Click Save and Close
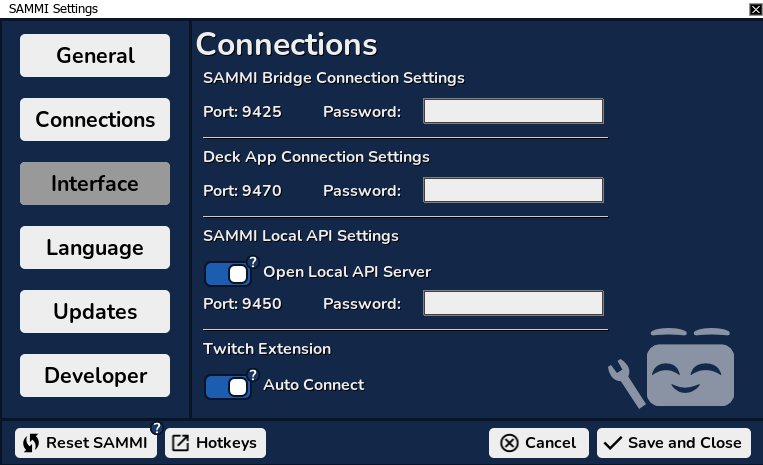The height and width of the screenshot is (465, 763). point(674,443)
